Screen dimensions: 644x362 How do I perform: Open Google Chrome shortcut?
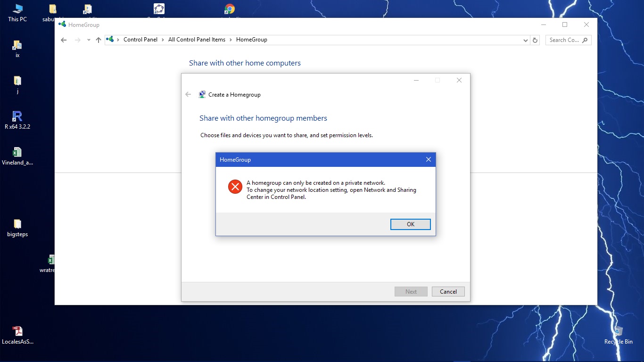(229, 8)
